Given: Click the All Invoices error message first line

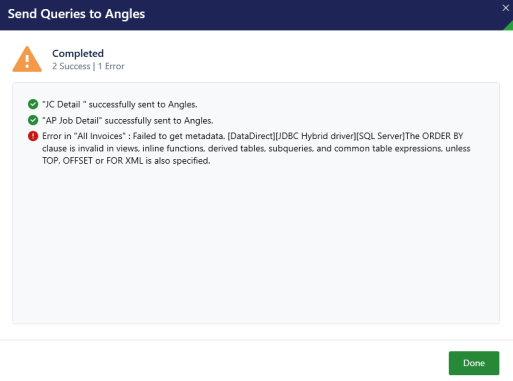Looking at the screenshot, I should (252, 136).
